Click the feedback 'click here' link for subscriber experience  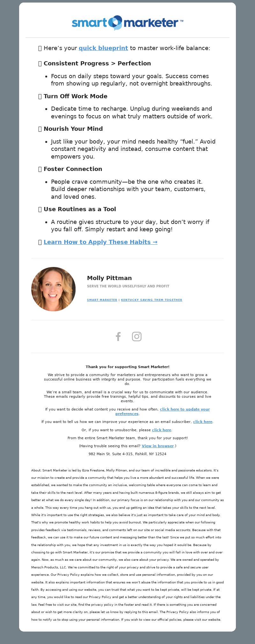point(203,422)
